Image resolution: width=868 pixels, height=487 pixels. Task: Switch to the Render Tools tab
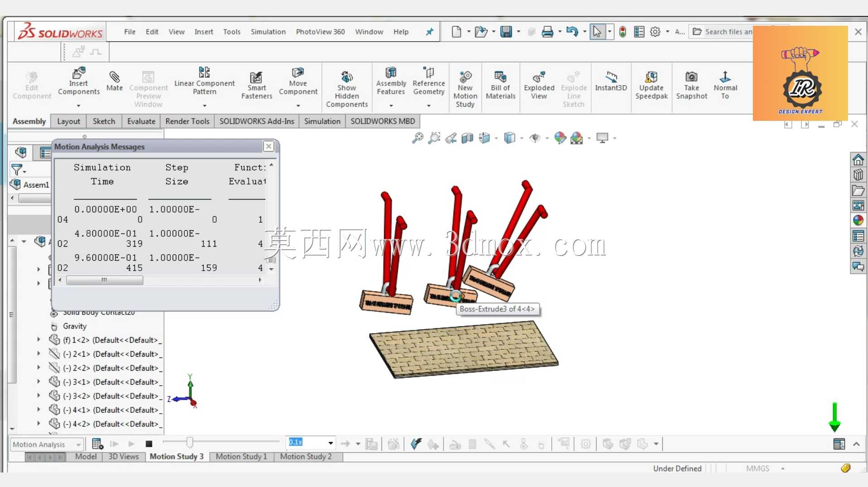pyautogui.click(x=187, y=121)
